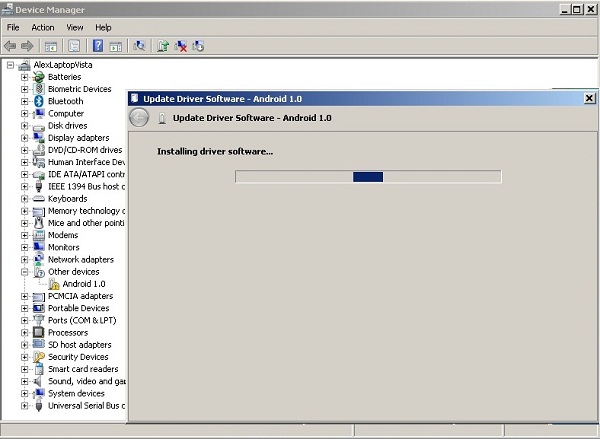Select the SD host adapters entry

[80, 345]
